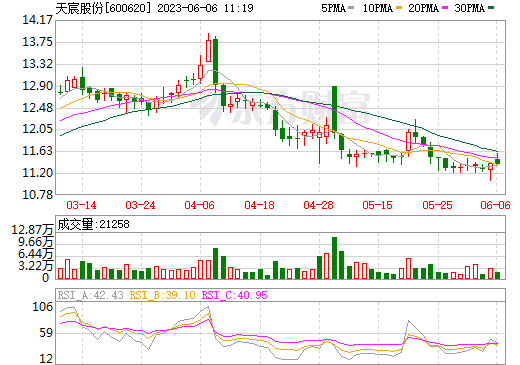Click the 12.87万 volume axis label
This screenshot has width=520, height=365.
tap(32, 230)
